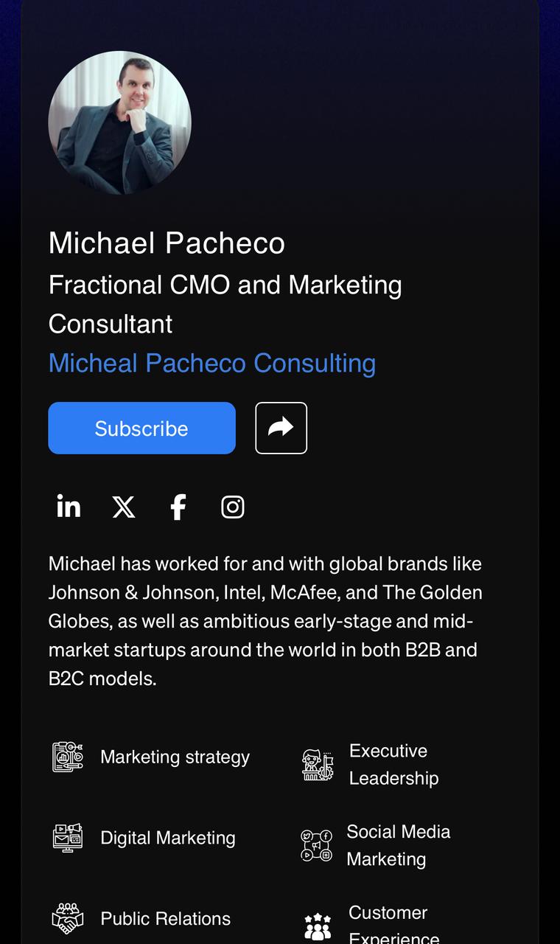The image size is (560, 944).
Task: Click the Public Relations handshake icon
Action: coord(68,918)
